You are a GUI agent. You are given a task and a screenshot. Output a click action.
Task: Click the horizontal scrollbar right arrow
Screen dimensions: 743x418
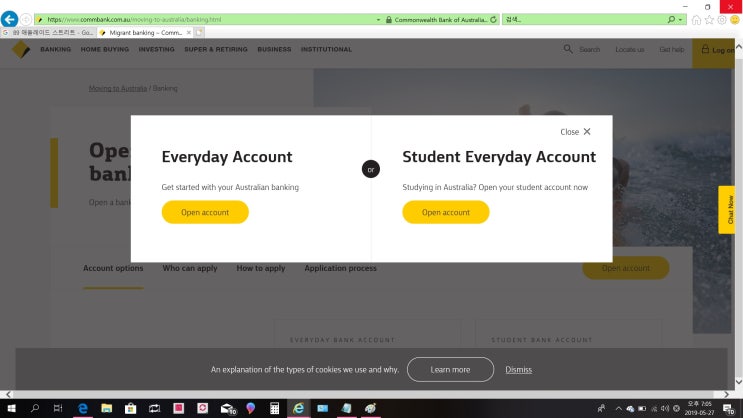pyautogui.click(x=726, y=394)
